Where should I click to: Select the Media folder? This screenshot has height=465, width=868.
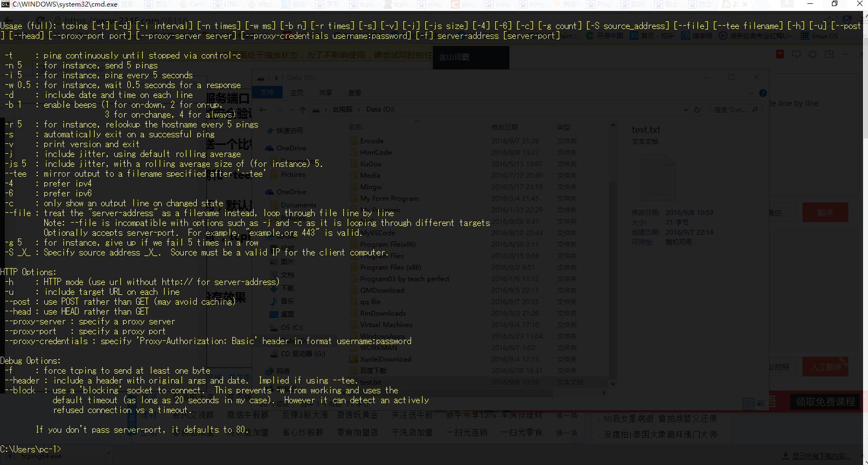pos(370,176)
